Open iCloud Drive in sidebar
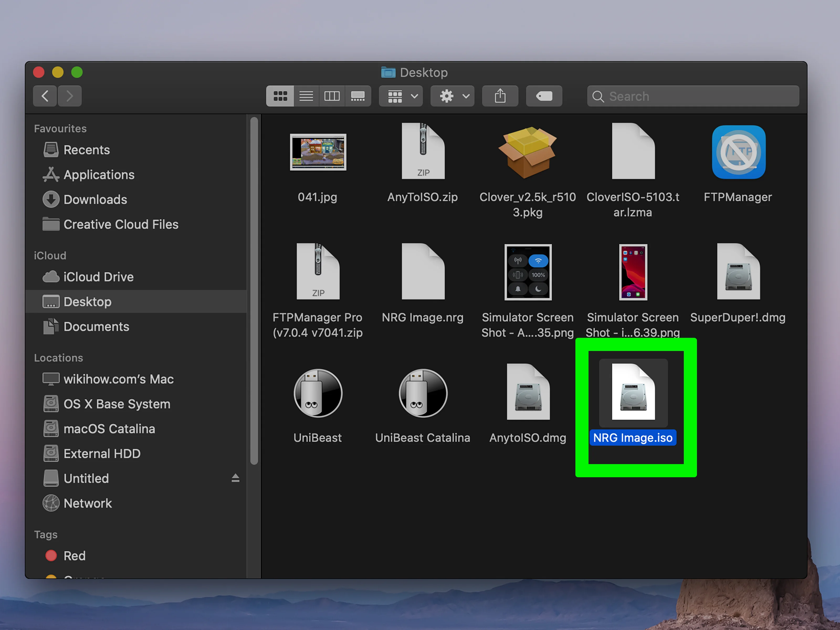Viewport: 840px width, 630px height. (98, 277)
